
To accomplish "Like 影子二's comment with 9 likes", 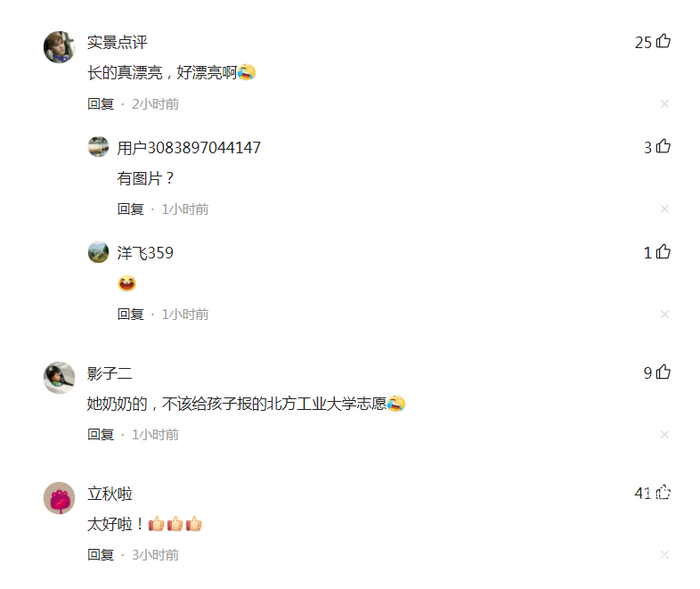I will tap(663, 372).
